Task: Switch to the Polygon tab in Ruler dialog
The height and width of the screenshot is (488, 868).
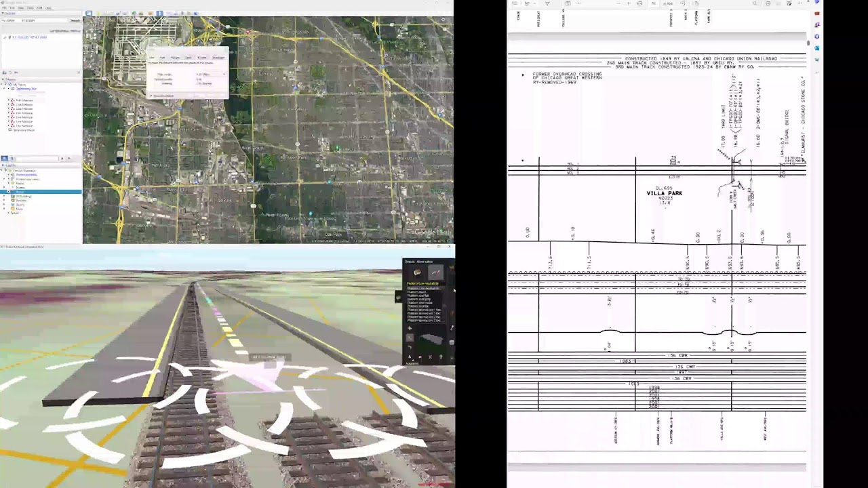Action: pyautogui.click(x=175, y=58)
